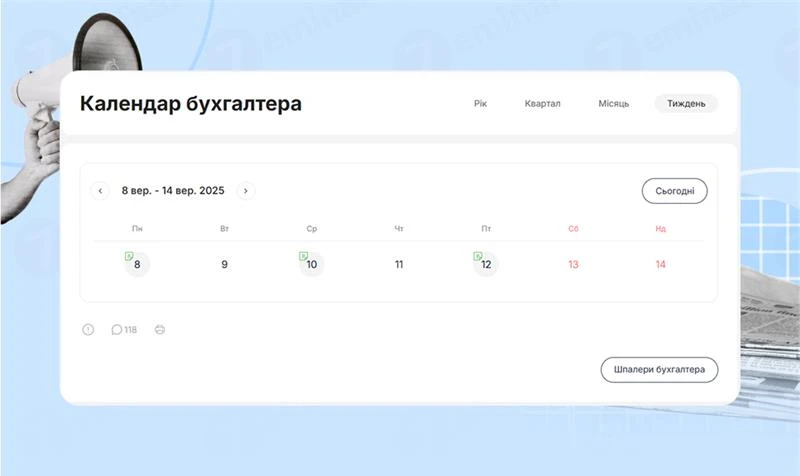Viewport: 800px width, 476px height.
Task: Click the print icon
Action: point(160,330)
